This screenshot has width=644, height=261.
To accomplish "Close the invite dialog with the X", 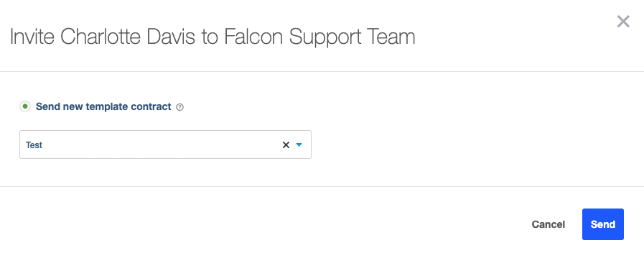I will (623, 22).
